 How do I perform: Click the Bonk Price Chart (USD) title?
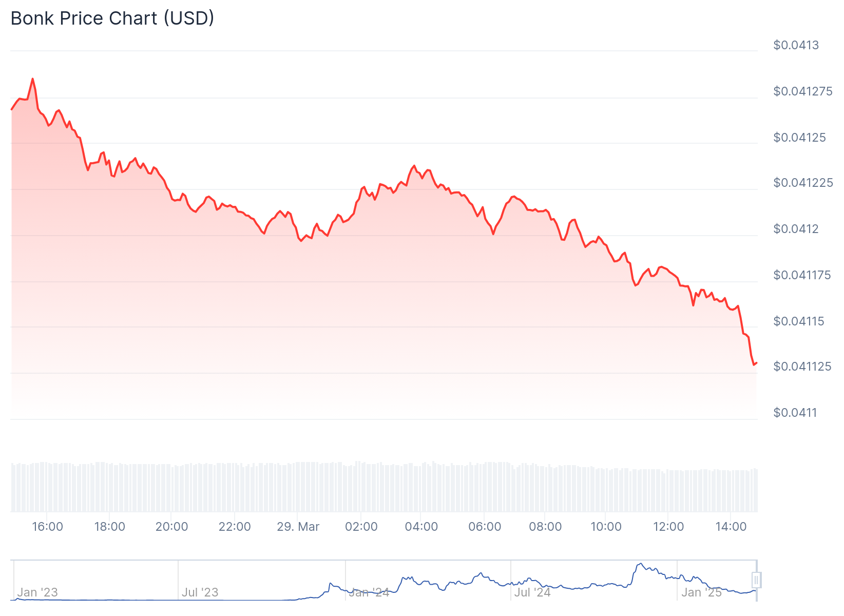click(112, 18)
